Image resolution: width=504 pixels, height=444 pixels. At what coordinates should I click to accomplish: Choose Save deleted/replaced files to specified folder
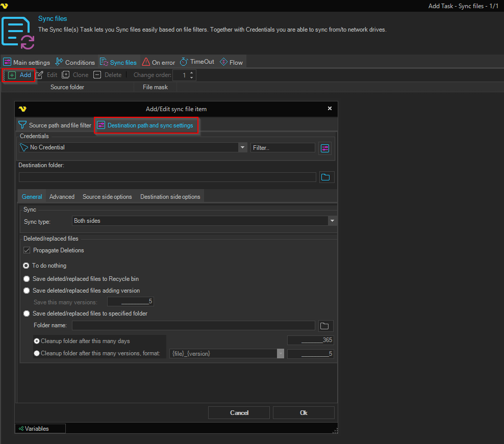(27, 314)
